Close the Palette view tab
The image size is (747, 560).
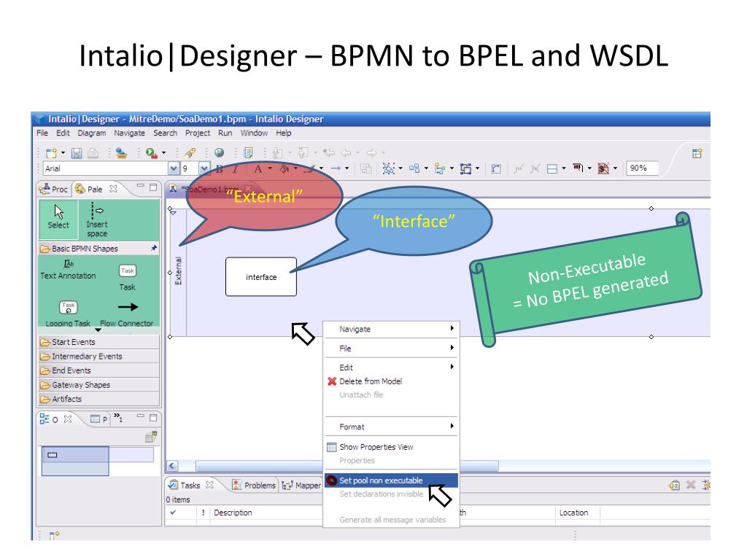coord(113,189)
